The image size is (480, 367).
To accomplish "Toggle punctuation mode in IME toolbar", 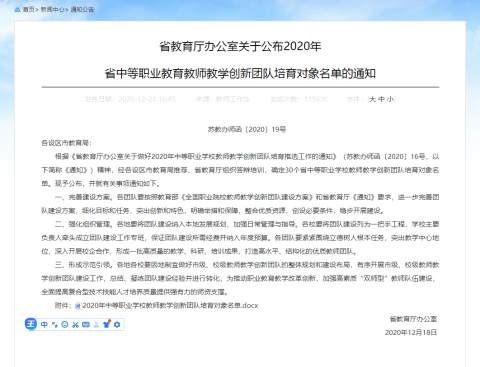I will click(x=55, y=324).
